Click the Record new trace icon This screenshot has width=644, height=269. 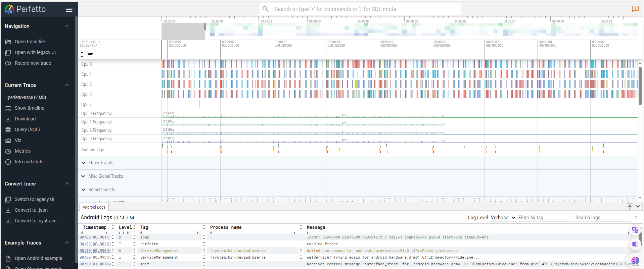(x=8, y=63)
